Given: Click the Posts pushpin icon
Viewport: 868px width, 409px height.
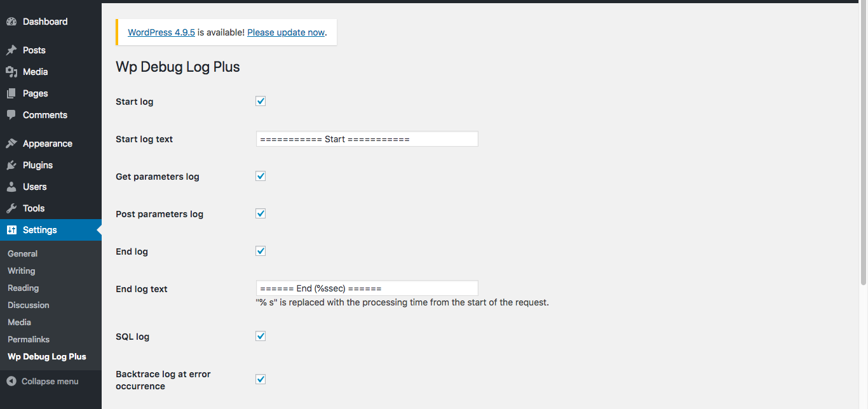Looking at the screenshot, I should coord(11,50).
